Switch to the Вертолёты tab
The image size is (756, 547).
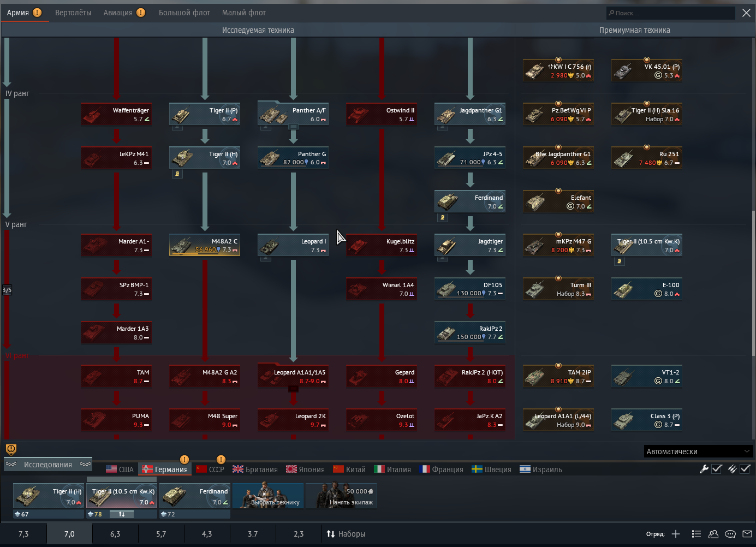click(73, 13)
